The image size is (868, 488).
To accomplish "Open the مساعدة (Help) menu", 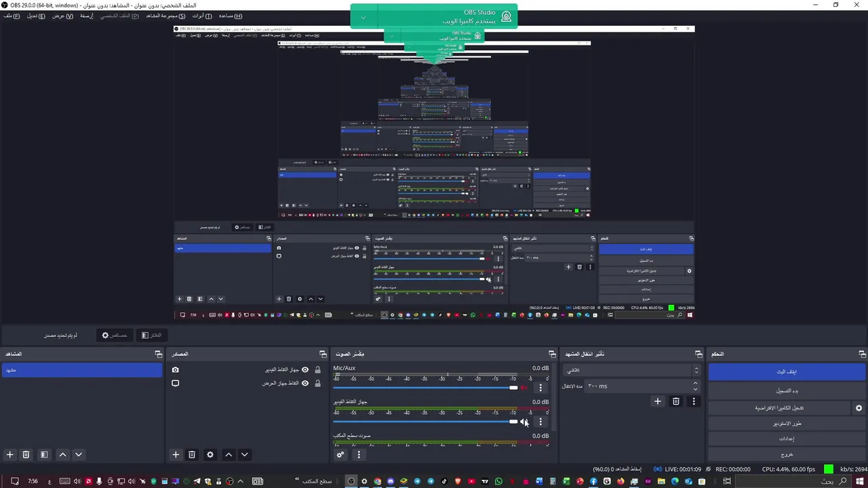I will (x=231, y=16).
